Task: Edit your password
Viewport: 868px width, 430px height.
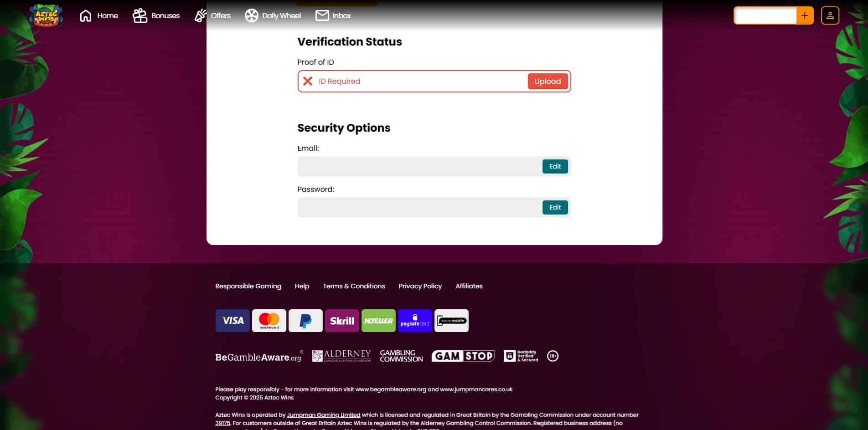Action: pyautogui.click(x=555, y=207)
